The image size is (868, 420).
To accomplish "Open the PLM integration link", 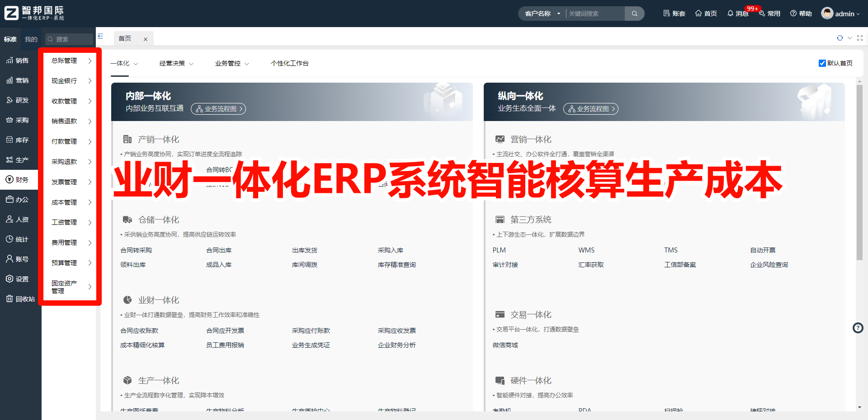I will (499, 250).
